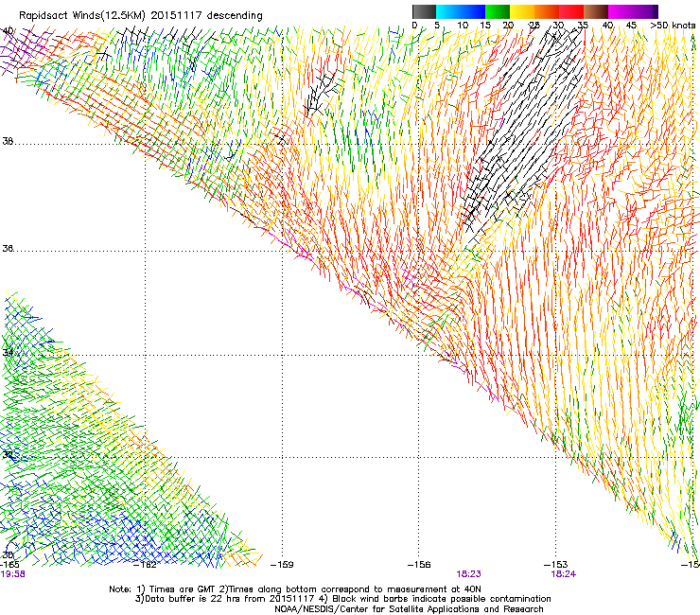Viewport: 700px width, 615px height.
Task: Click the purple time stamp '18:24'
Action: point(564,574)
